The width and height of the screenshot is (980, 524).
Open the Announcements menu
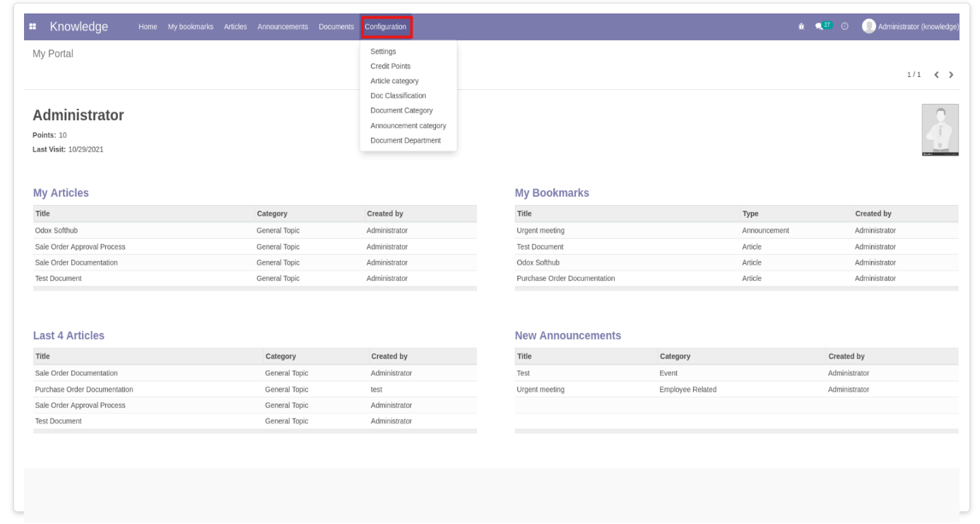[x=283, y=27]
